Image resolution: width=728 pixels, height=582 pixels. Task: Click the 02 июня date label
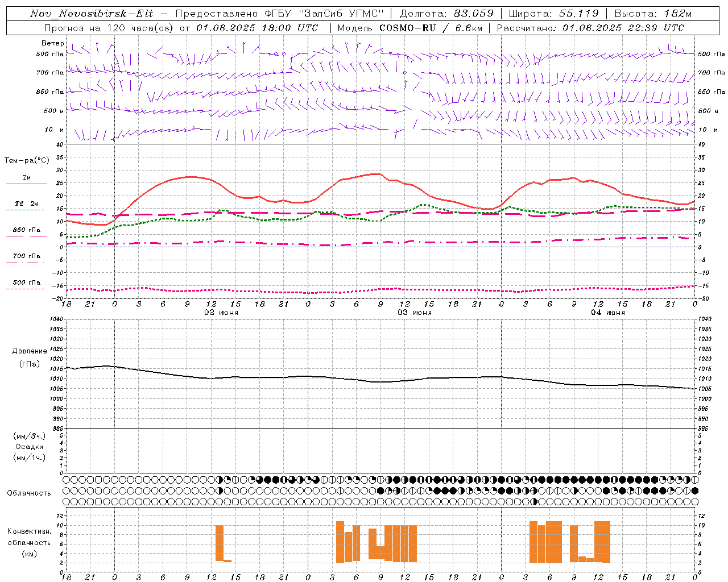[x=221, y=313]
